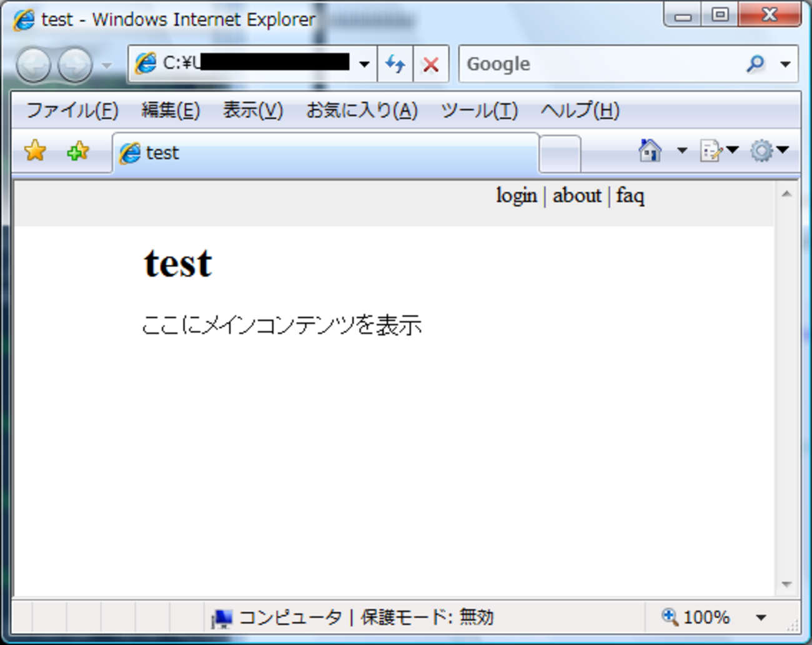Close the Internet Explorer window
This screenshot has height=645, width=812.
(770, 15)
